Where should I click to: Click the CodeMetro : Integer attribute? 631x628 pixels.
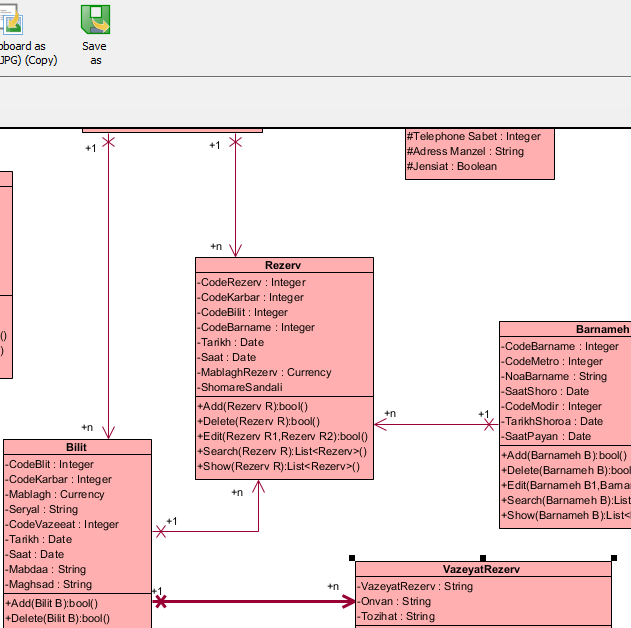(x=552, y=361)
